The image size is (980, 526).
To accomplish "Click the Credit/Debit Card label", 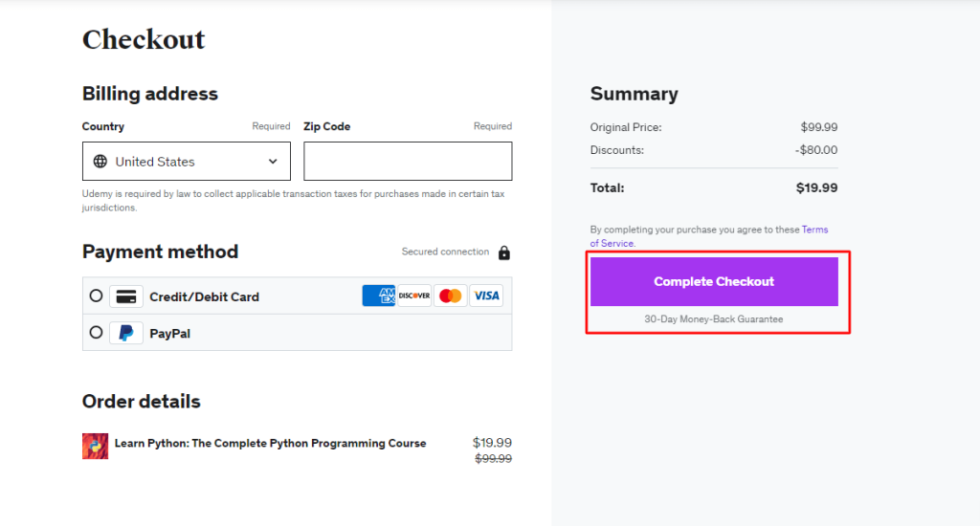I will tap(204, 296).
